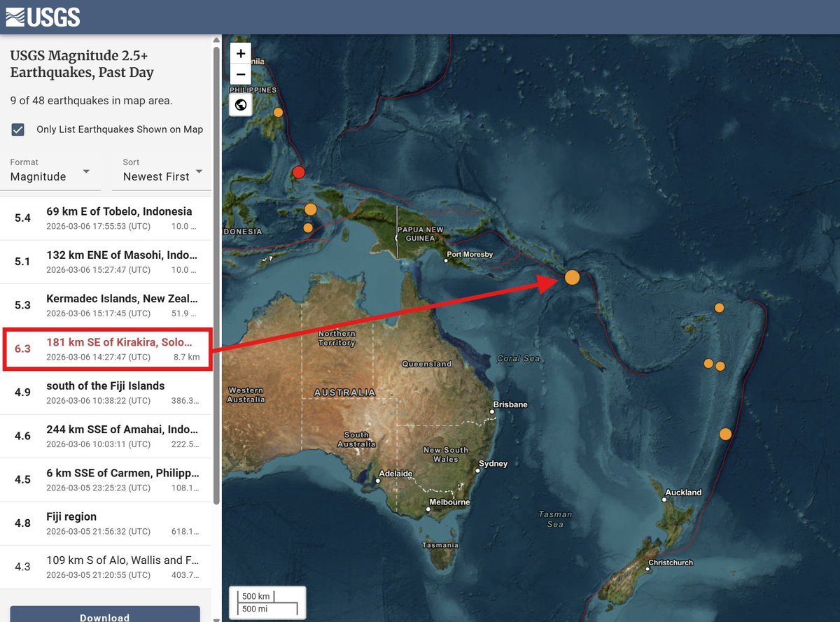Zoom out the map with minus button

[x=241, y=74]
